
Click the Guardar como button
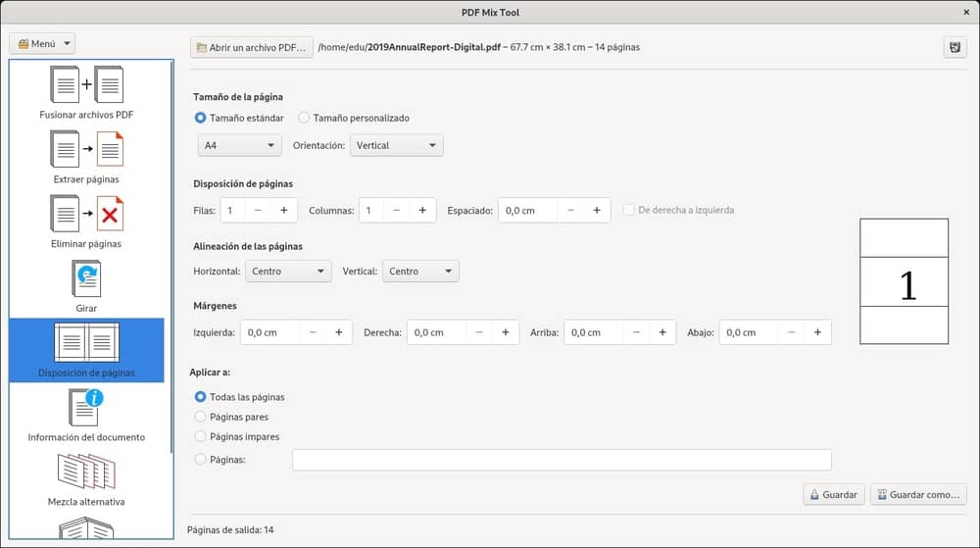[918, 495]
